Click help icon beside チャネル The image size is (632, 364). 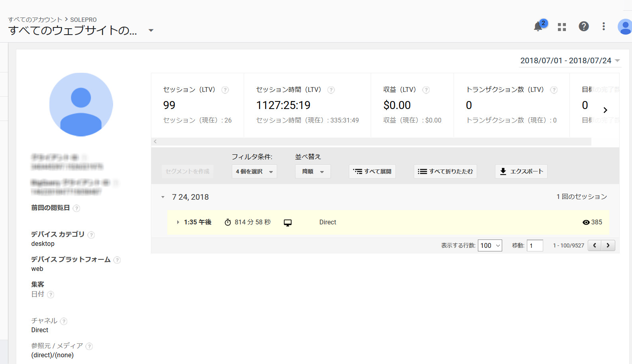click(x=64, y=321)
